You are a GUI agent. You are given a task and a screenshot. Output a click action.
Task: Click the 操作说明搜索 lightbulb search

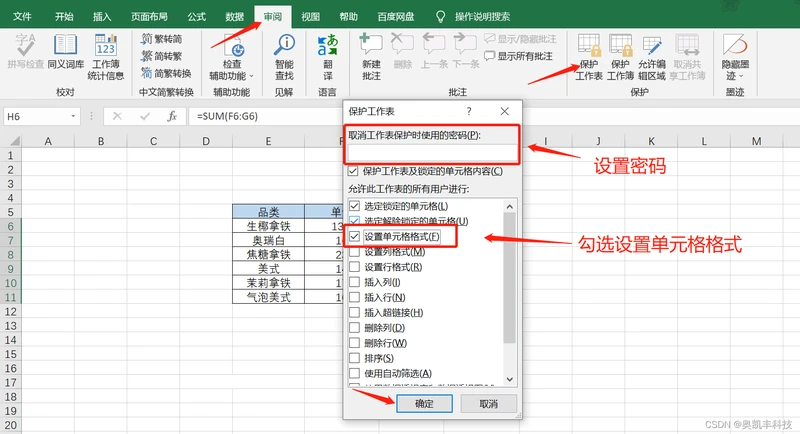(x=441, y=17)
